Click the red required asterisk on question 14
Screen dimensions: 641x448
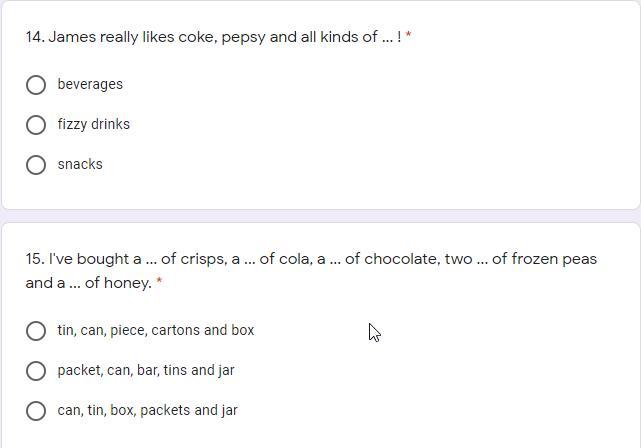409,37
